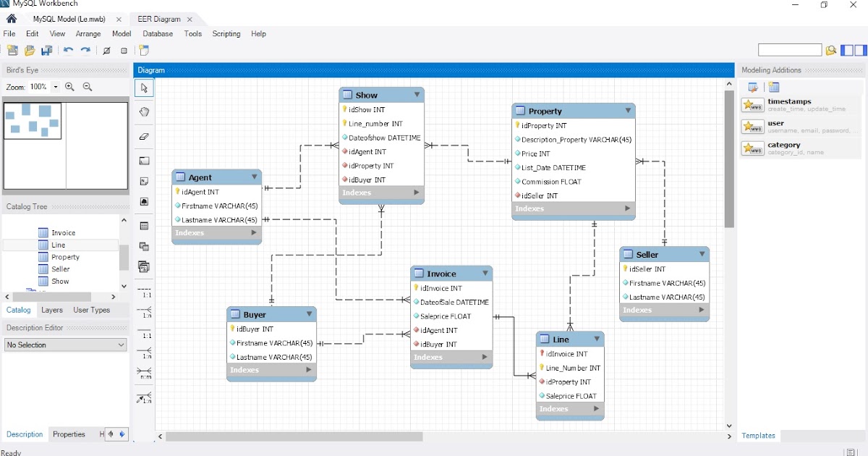Zoom out on the Bird's Eye view
The height and width of the screenshot is (456, 868).
(x=88, y=87)
